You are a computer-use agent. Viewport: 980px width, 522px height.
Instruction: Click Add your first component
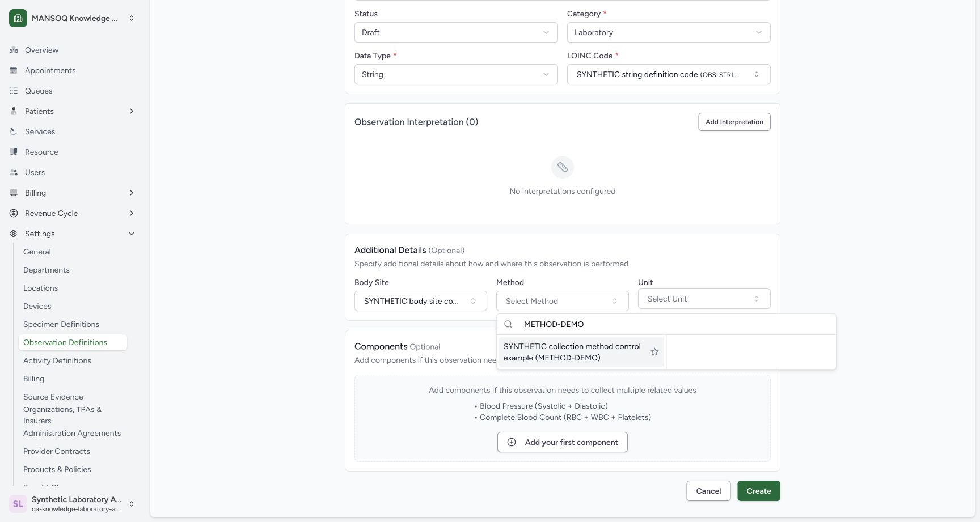(563, 442)
